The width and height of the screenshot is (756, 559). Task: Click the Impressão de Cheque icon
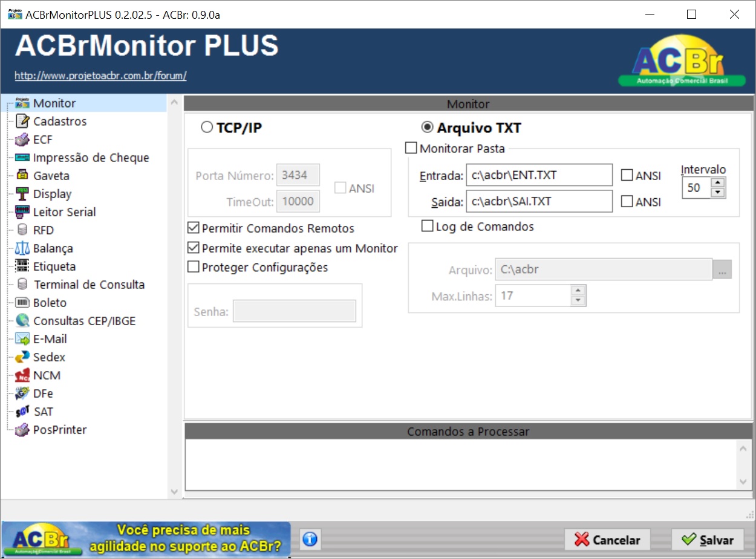point(22,158)
